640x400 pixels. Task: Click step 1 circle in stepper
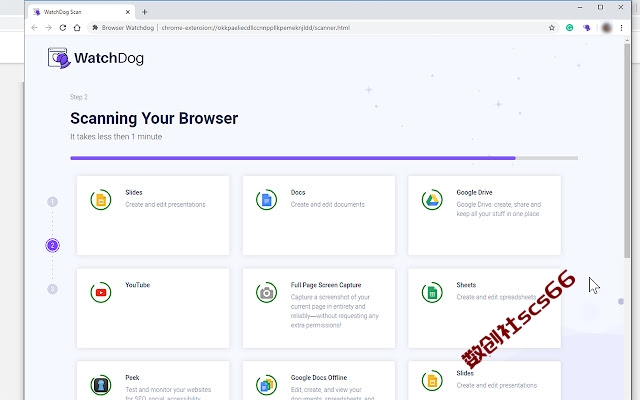coord(53,202)
